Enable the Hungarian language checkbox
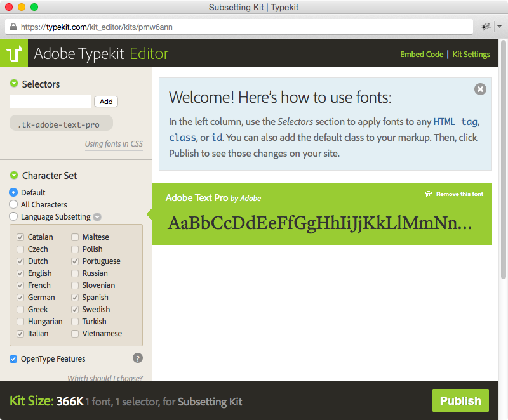 pyautogui.click(x=20, y=322)
